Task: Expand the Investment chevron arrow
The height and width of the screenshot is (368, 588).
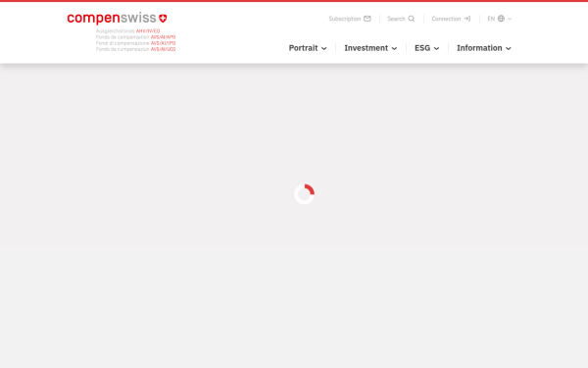Action: (x=394, y=48)
